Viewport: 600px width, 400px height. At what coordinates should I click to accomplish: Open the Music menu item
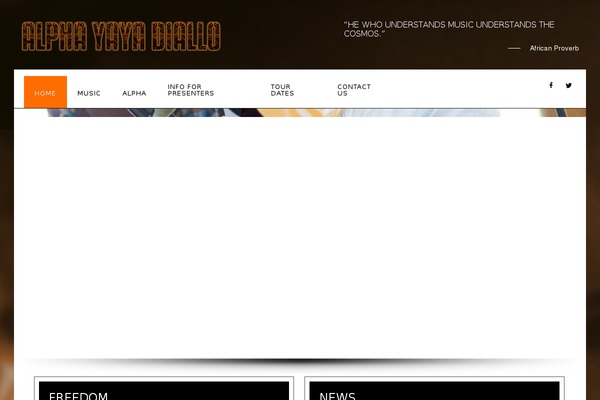click(x=89, y=93)
